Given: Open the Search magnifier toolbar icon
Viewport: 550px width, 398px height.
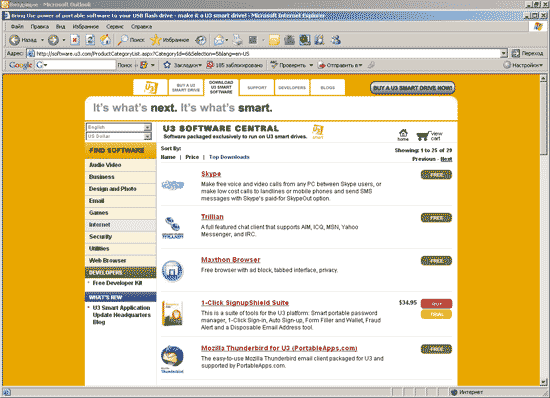Looking at the screenshot, I should coord(122,40).
